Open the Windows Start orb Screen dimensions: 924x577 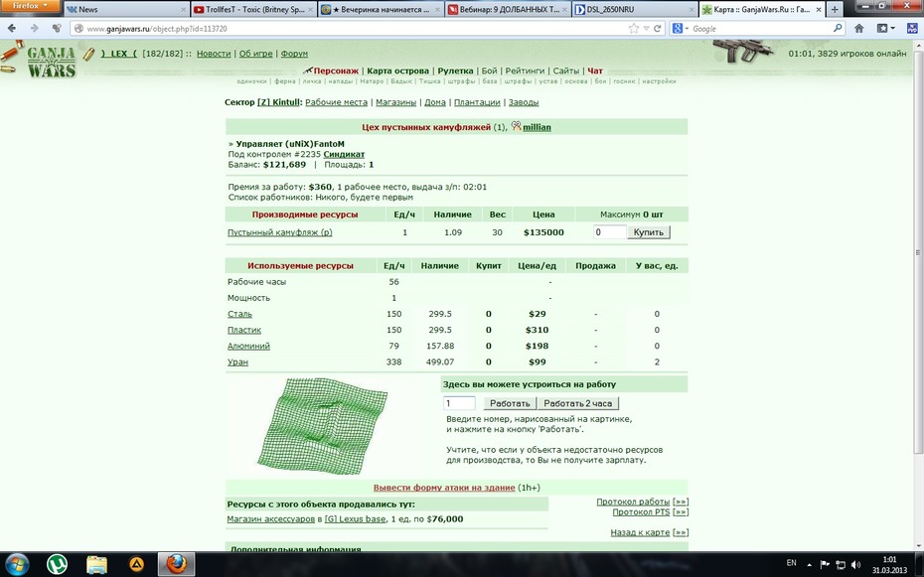17,564
